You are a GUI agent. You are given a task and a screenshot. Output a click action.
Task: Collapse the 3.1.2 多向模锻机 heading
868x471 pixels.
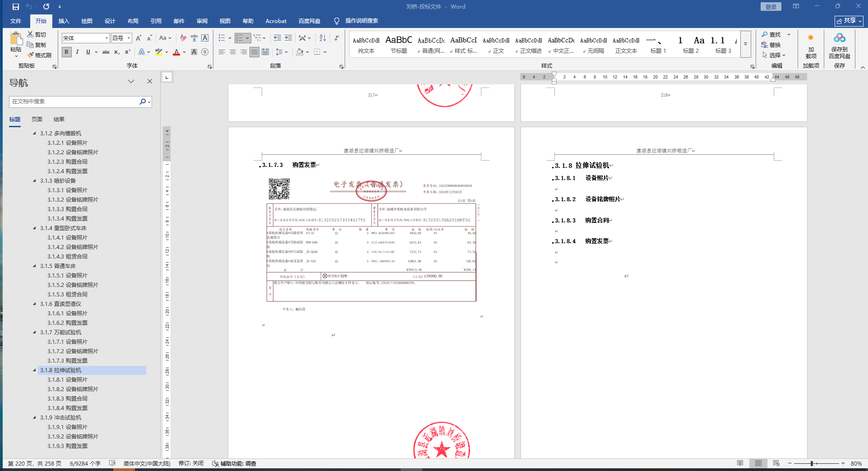coord(35,134)
